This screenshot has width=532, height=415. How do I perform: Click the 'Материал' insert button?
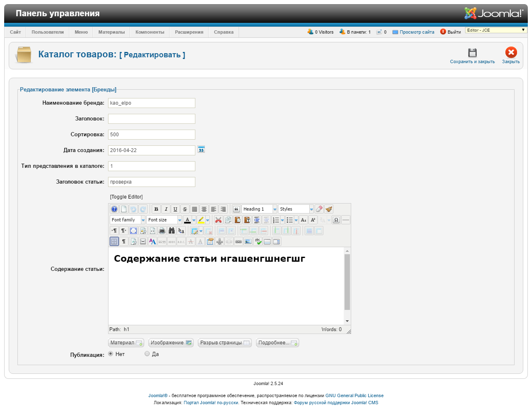coord(126,343)
